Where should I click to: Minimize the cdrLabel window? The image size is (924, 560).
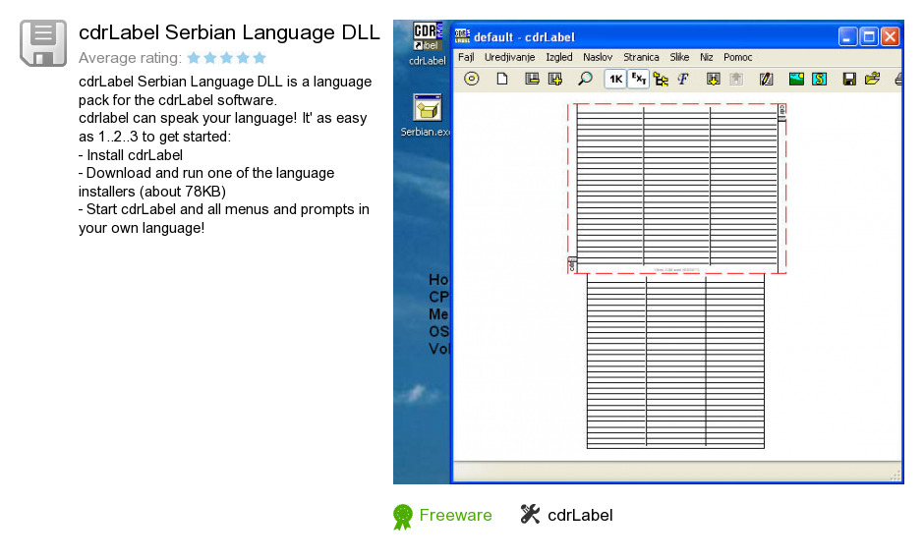(x=846, y=36)
